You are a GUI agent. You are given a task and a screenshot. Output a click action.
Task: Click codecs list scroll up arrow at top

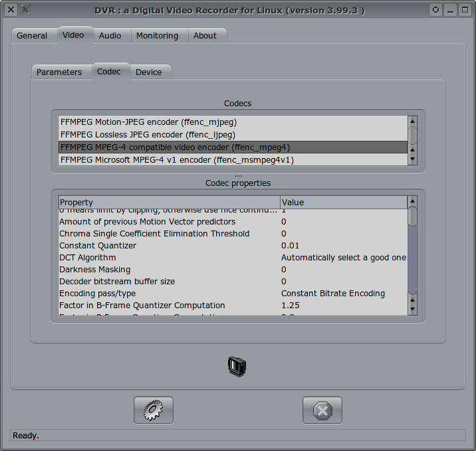[x=412, y=122]
